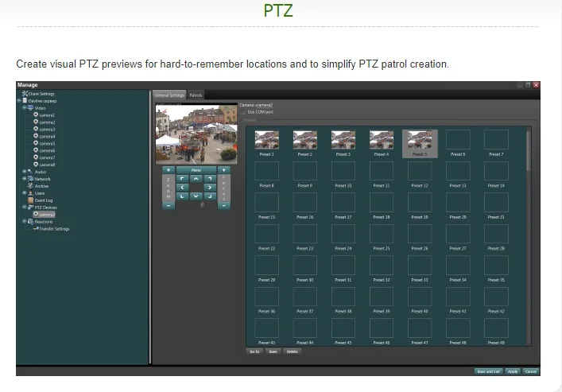The image size is (562, 392).
Task: Switch to the Patrols tab
Action: click(196, 95)
